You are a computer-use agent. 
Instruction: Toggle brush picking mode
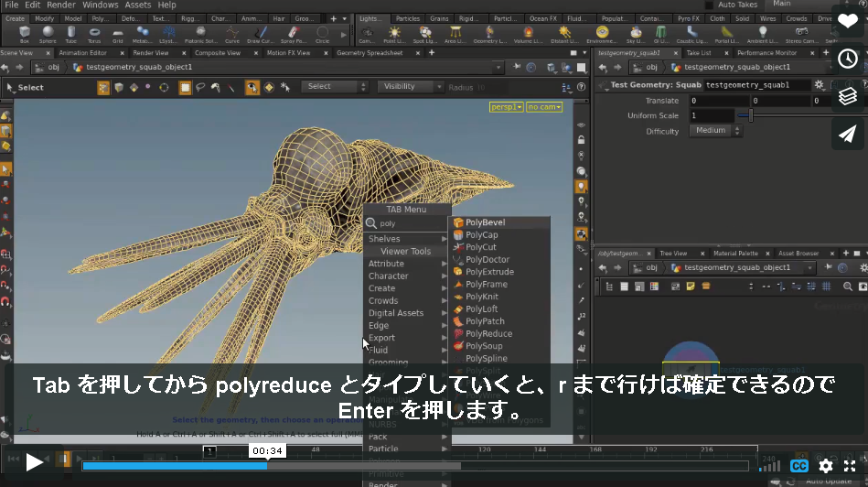[215, 88]
